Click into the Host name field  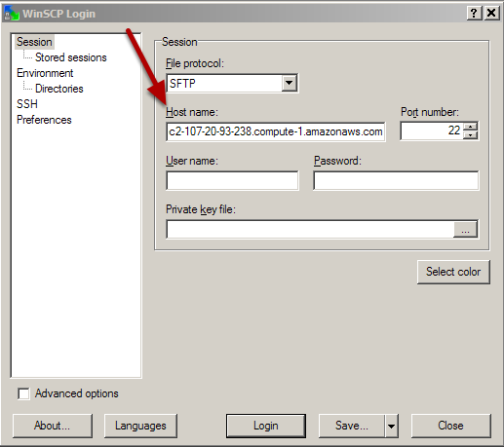[276, 131]
